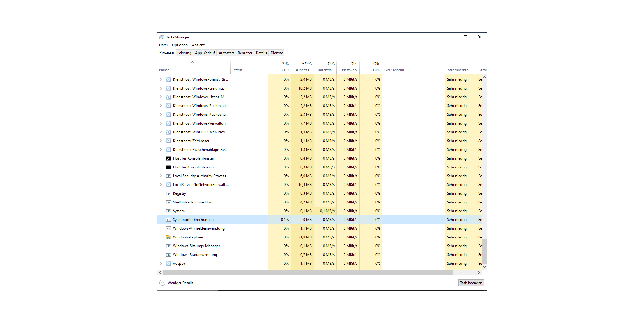Image resolution: width=644 pixels, height=323 pixels.
Task: Select the Diensthost: Windows-Lizenz-M process icon
Action: click(x=169, y=97)
